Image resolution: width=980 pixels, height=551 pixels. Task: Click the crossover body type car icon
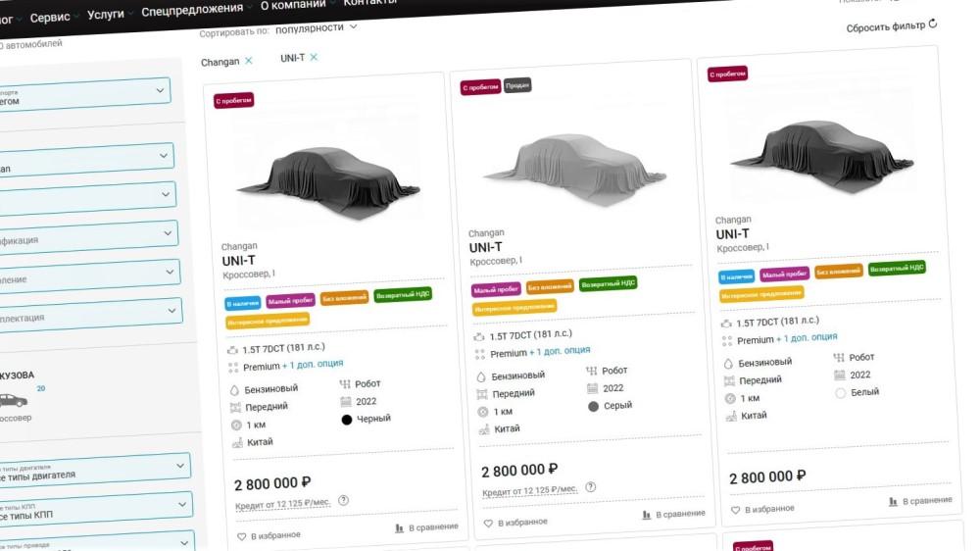point(11,400)
